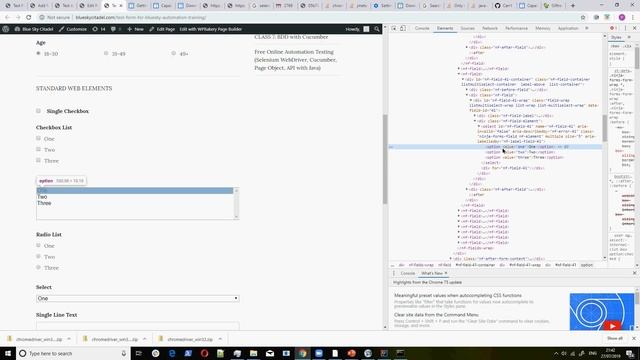Click the microphone icon in the taskbar search

click(x=124, y=353)
